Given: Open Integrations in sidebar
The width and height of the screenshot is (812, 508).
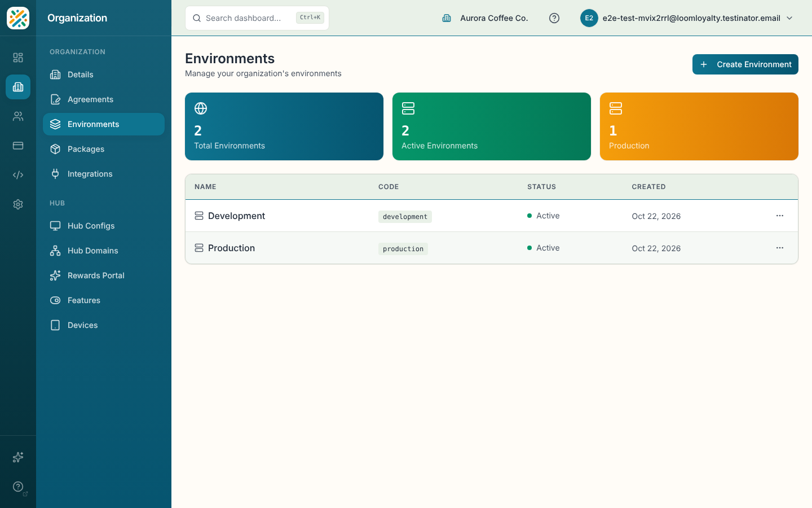Looking at the screenshot, I should [x=104, y=174].
